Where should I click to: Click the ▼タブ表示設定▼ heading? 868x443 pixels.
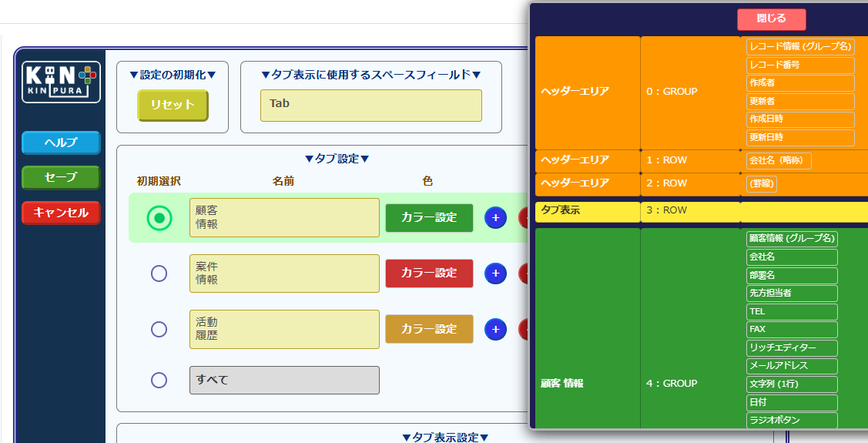[x=446, y=437]
